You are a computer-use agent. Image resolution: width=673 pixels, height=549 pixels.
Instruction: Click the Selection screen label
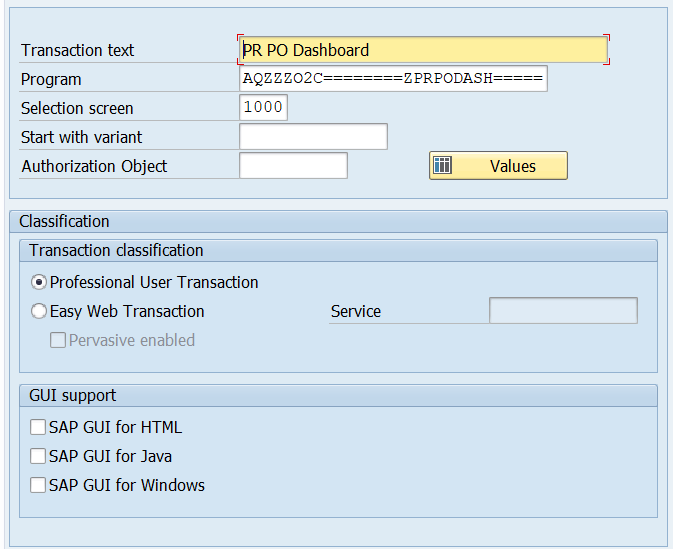77,108
